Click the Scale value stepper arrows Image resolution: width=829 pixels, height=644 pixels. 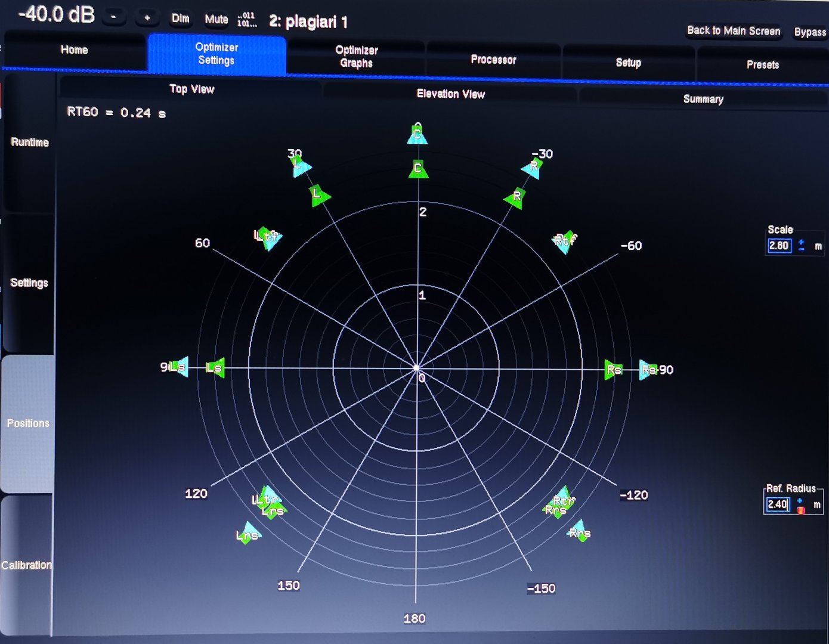(x=801, y=245)
